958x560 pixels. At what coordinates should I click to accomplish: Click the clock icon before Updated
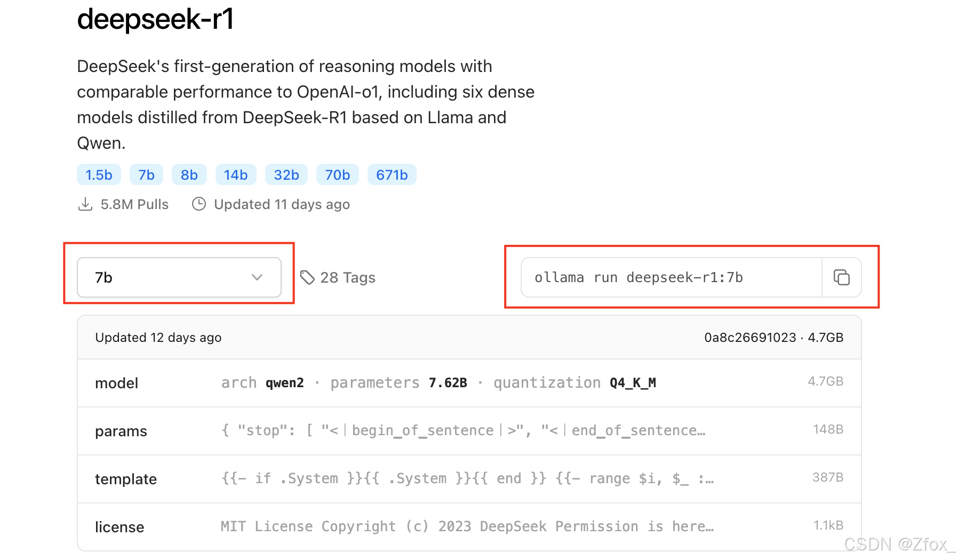199,204
